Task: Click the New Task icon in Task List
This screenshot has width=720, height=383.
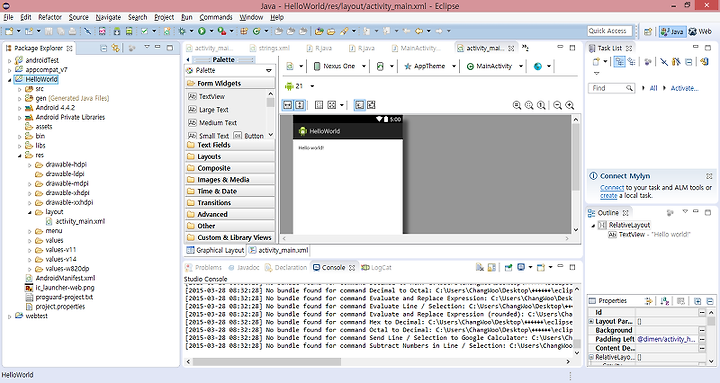Action: 596,62
